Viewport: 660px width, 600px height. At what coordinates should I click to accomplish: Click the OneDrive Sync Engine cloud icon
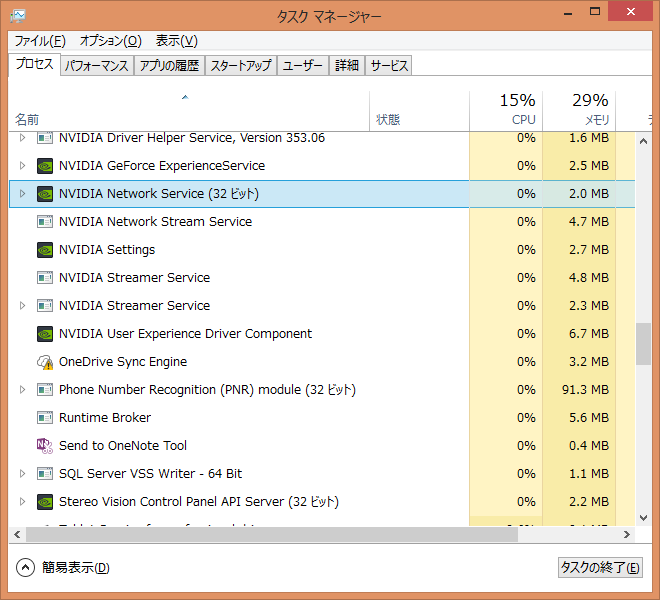[45, 362]
